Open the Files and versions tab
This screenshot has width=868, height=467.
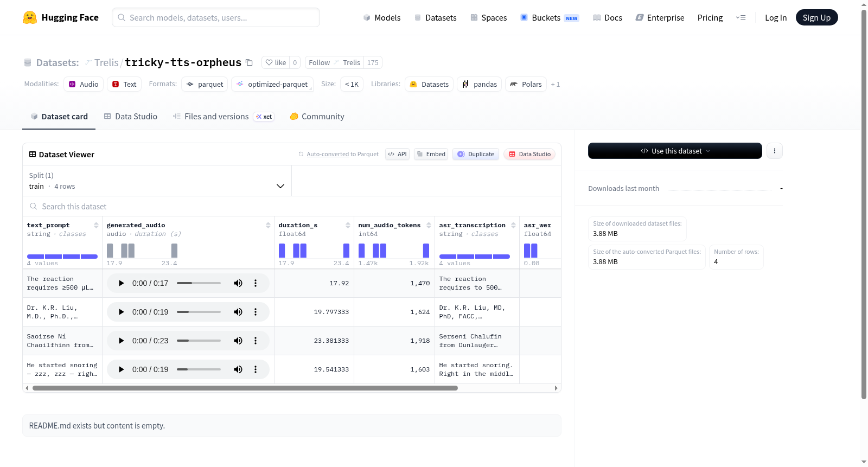point(223,117)
